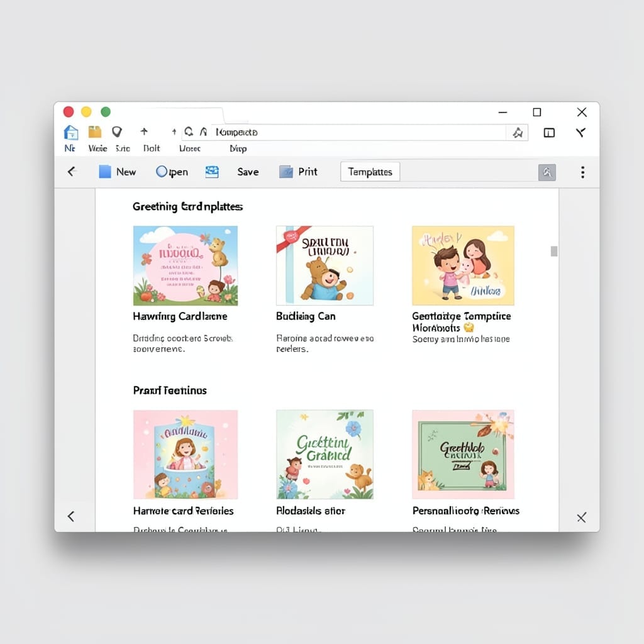Click the blue save disk icon
644x644 pixels.
(212, 172)
